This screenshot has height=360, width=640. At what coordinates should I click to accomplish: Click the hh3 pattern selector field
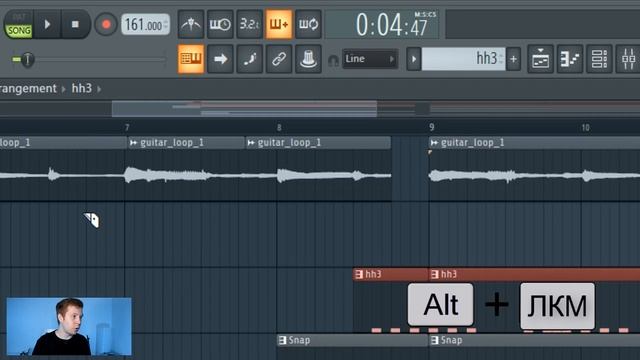pyautogui.click(x=463, y=59)
